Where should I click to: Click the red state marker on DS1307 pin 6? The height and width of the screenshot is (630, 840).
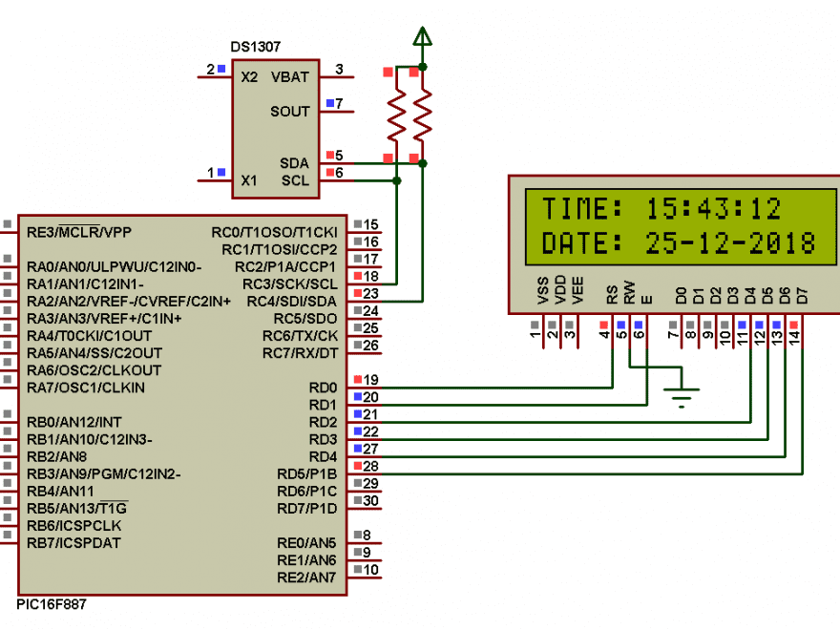click(x=330, y=172)
